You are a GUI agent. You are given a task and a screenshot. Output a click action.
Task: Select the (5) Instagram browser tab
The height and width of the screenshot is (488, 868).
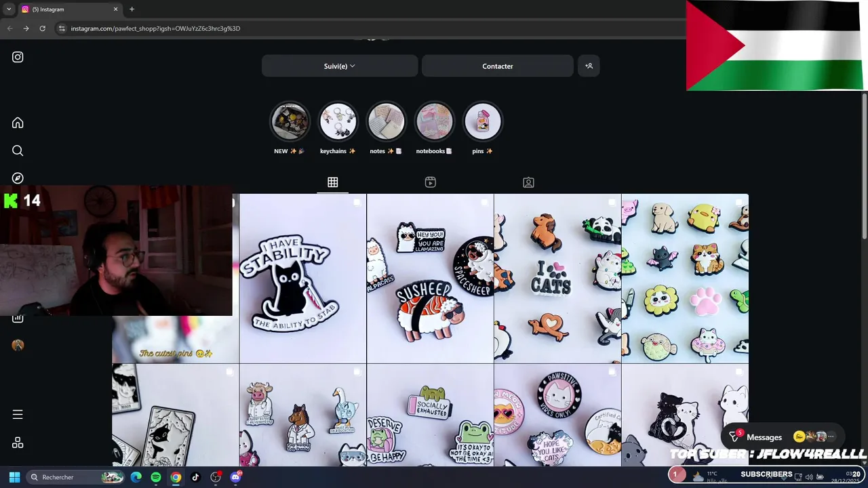coord(70,9)
